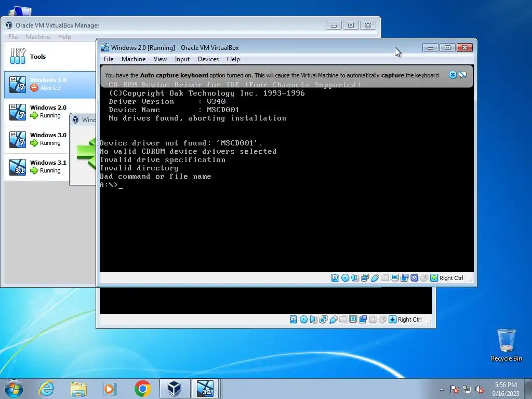Open File menu in Windows 2.0 VM window
The height and width of the screenshot is (399, 532).
109,59
